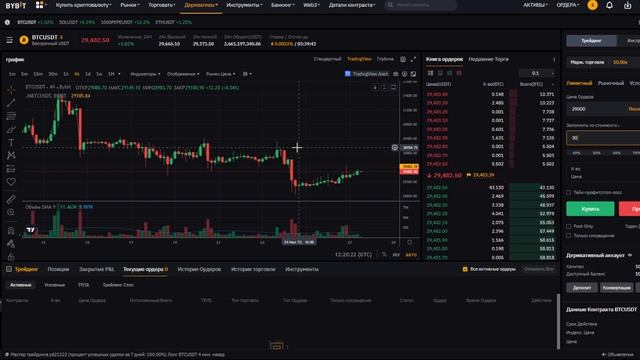Viewport: 640px width, 360px height.
Task: Click the order price field showing 29000
Action: click(x=603, y=109)
